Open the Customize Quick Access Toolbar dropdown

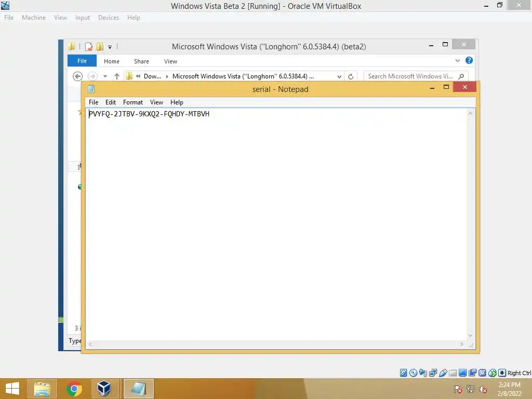click(x=110, y=47)
